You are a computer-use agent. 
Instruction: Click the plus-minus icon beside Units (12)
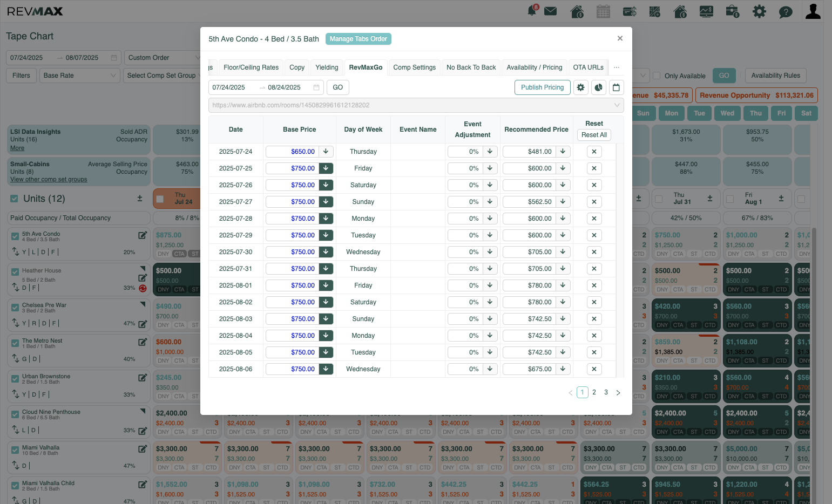coord(140,199)
